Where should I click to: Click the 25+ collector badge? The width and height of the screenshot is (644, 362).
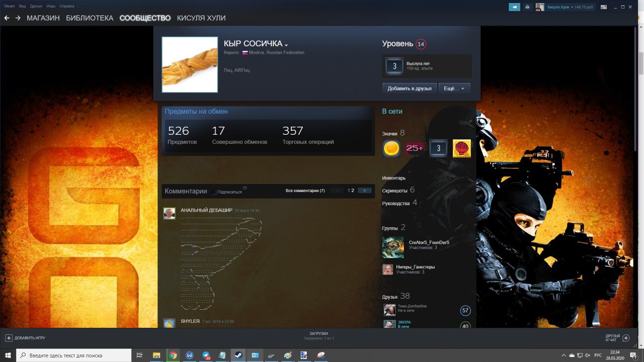pos(415,148)
